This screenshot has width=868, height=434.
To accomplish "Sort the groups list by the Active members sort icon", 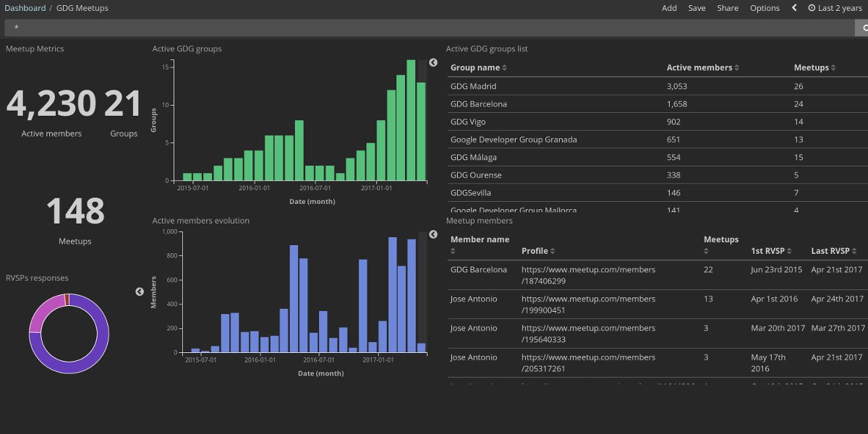I will point(736,68).
